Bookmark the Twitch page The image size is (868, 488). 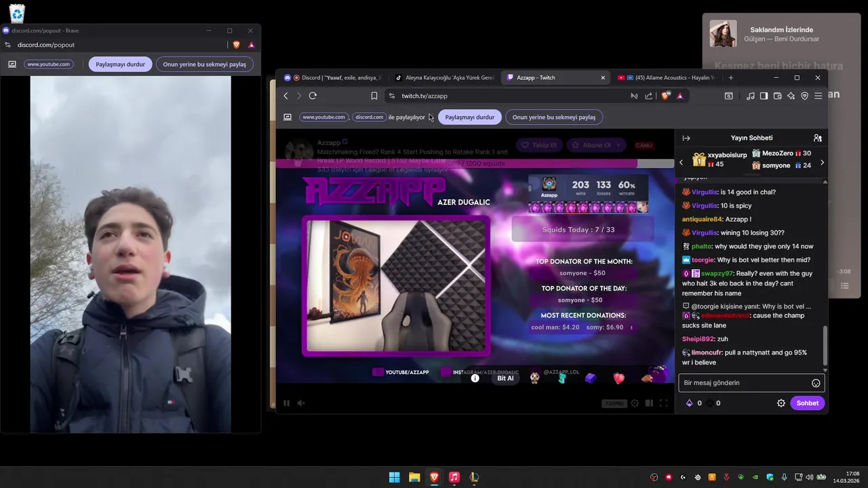[x=374, y=96]
